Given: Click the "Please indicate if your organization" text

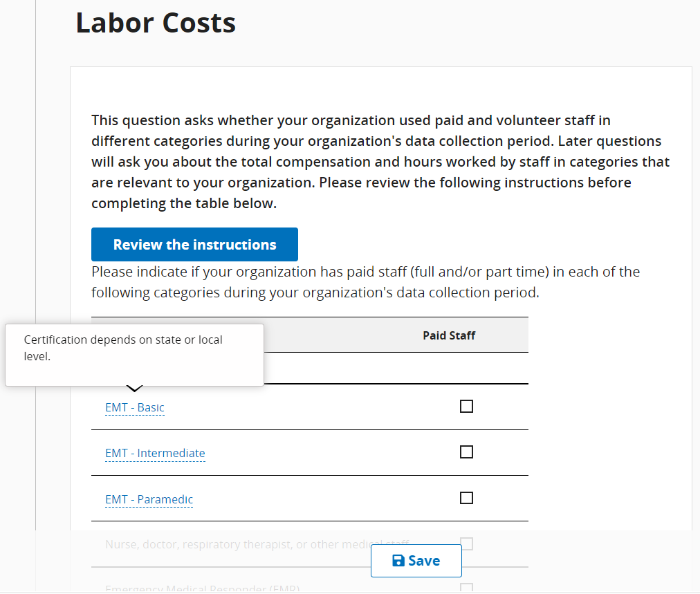Looking at the screenshot, I should (365, 281).
